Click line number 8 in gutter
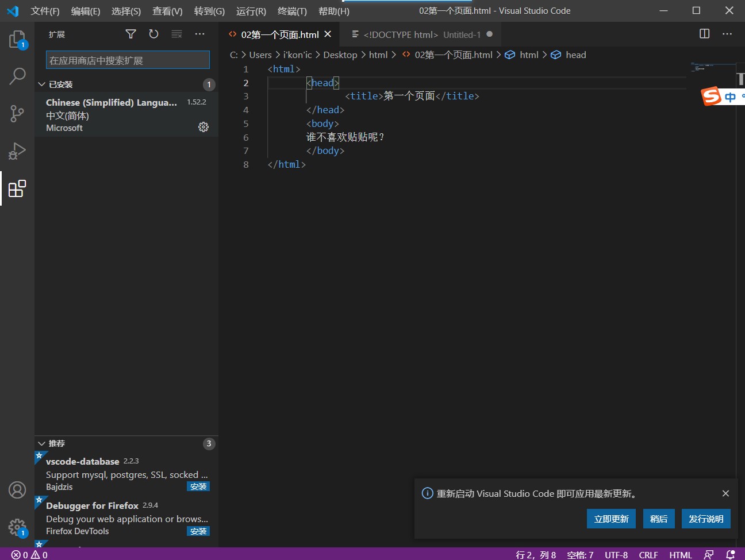 pos(246,164)
